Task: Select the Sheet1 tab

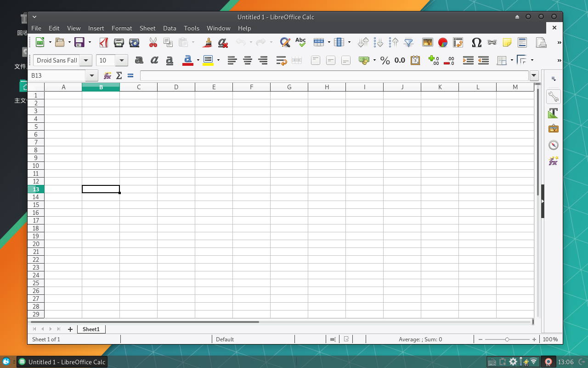Action: (x=91, y=329)
